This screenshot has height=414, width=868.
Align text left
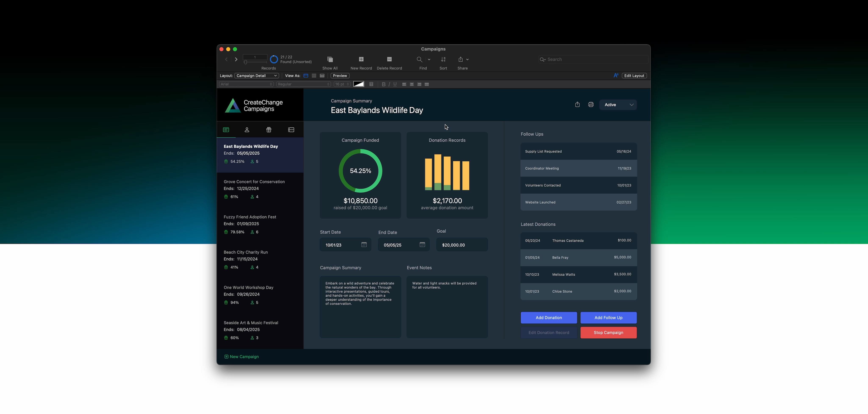point(404,84)
